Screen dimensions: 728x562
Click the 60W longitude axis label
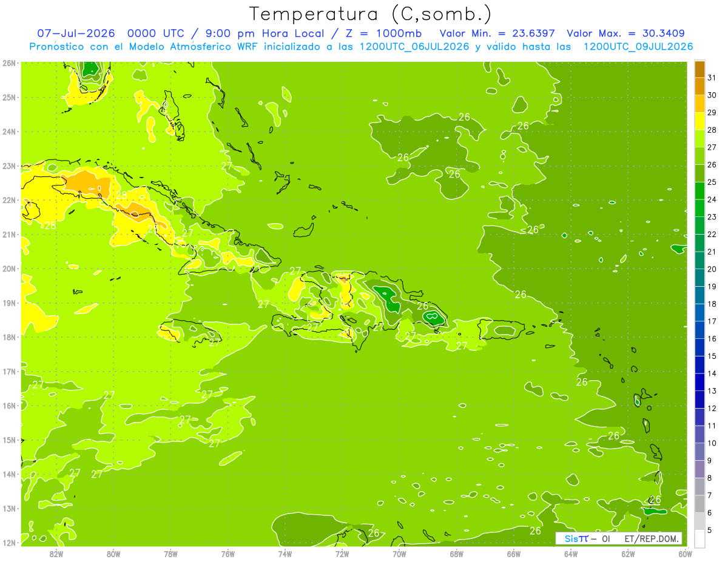tap(685, 554)
